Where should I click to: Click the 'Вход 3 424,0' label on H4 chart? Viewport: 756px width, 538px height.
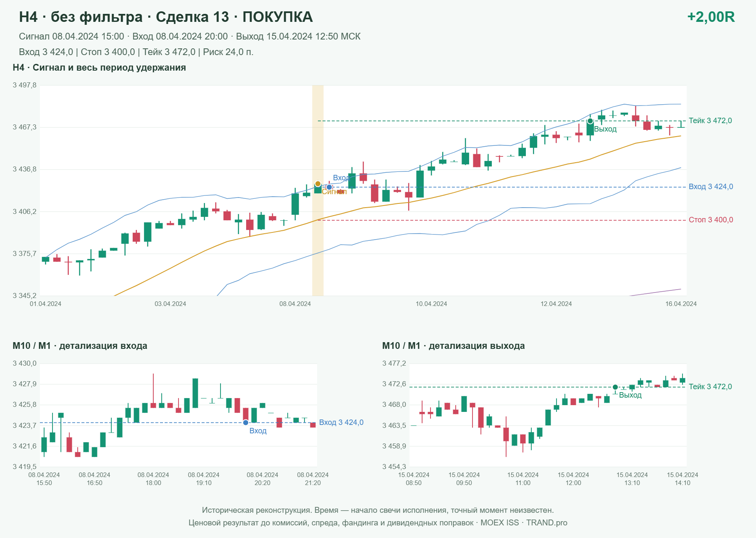pos(711,187)
